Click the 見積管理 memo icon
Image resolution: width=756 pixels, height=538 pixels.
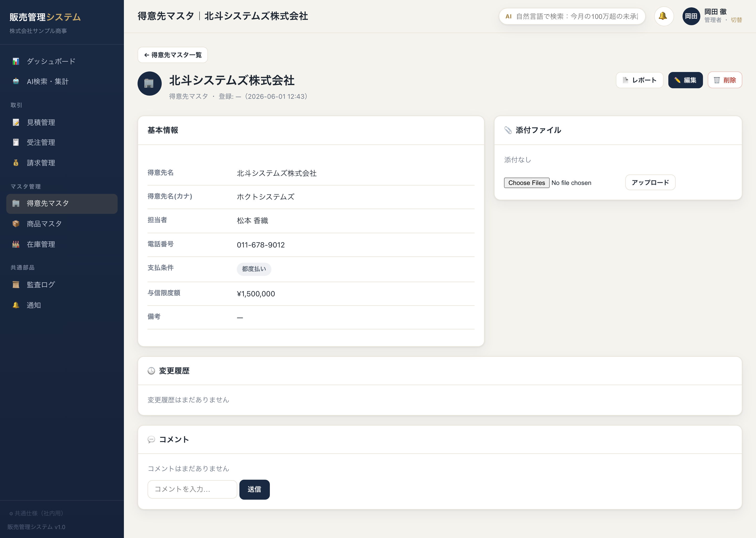click(16, 122)
